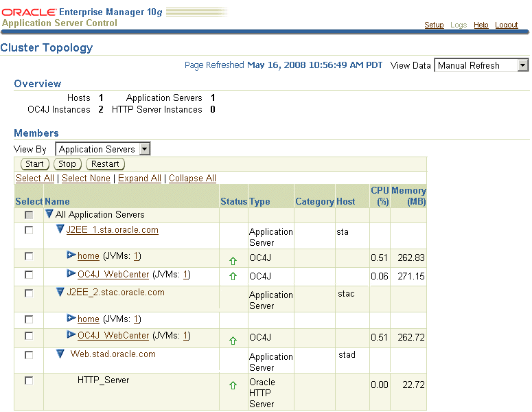Viewport: 532px width, 412px height.
Task: Expand OC4J_WebCenter under J2EE_2
Action: [71, 334]
